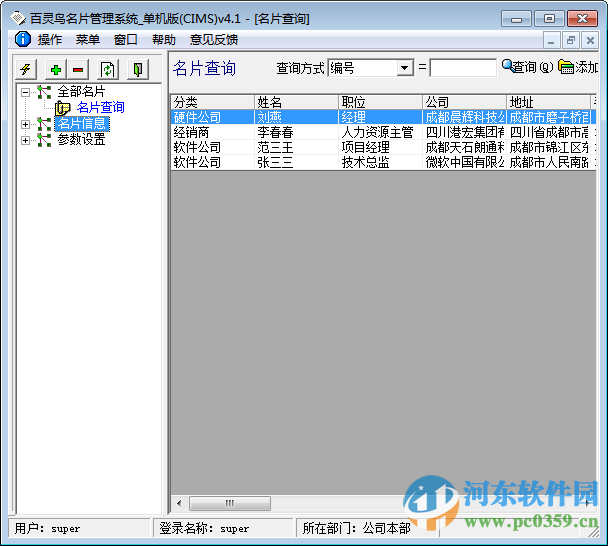Click the 登录名称: super status entry
Screen dimensions: 608x546
pyautogui.click(x=223, y=528)
